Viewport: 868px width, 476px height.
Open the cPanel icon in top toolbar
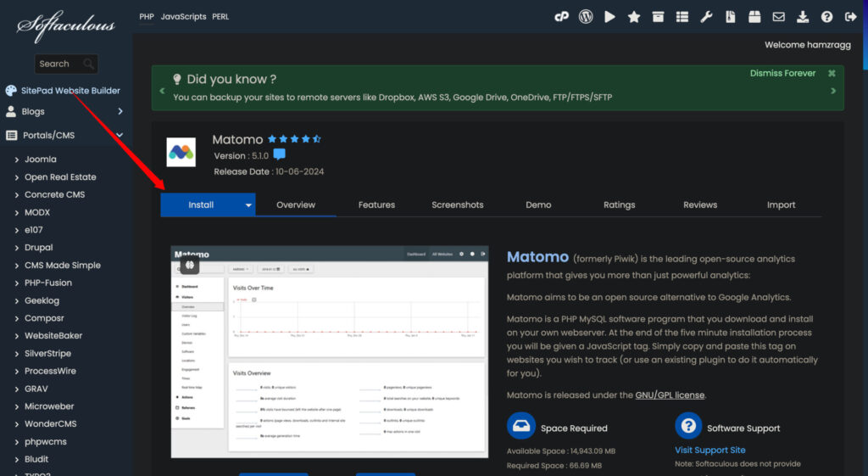(561, 17)
